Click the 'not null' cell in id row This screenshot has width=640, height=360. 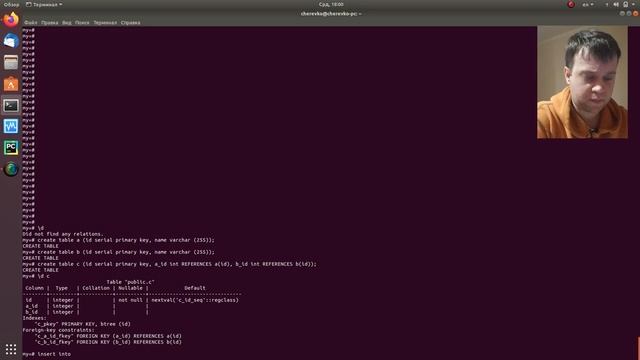[131, 300]
